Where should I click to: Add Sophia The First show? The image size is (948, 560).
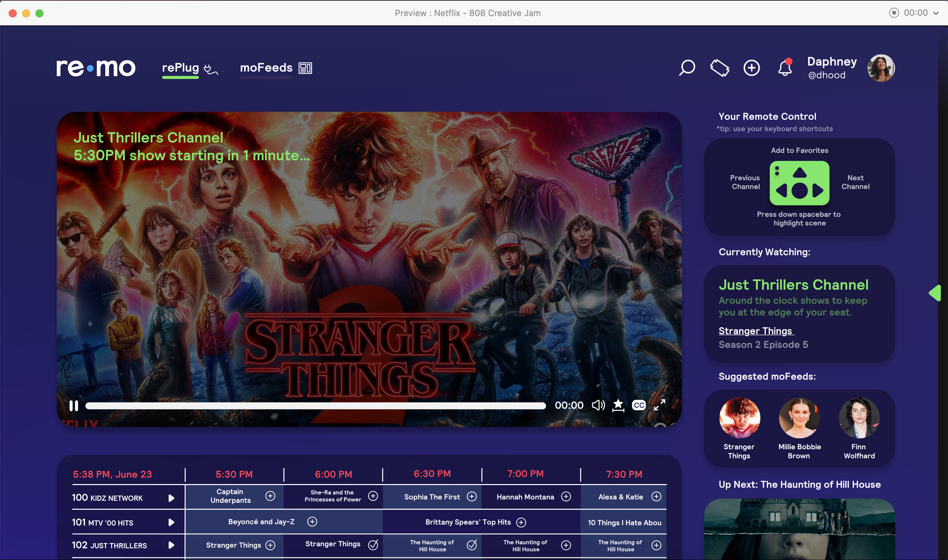pyautogui.click(x=472, y=496)
